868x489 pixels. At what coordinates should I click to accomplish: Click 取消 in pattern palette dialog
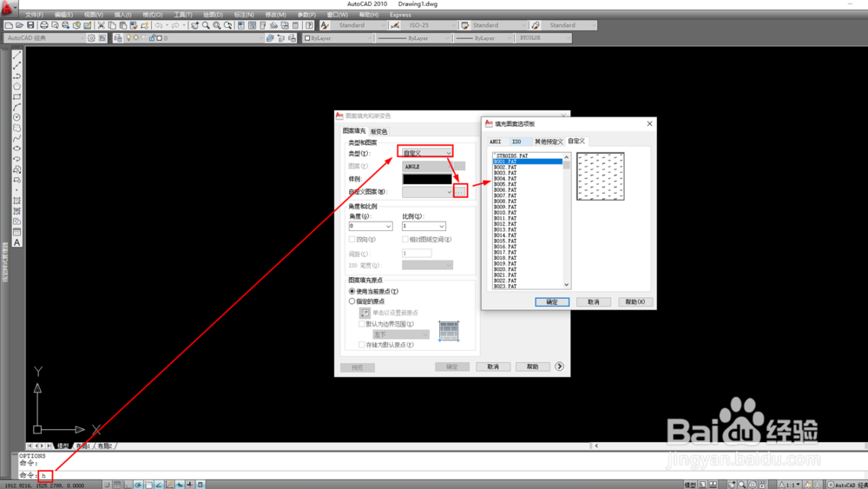(594, 301)
